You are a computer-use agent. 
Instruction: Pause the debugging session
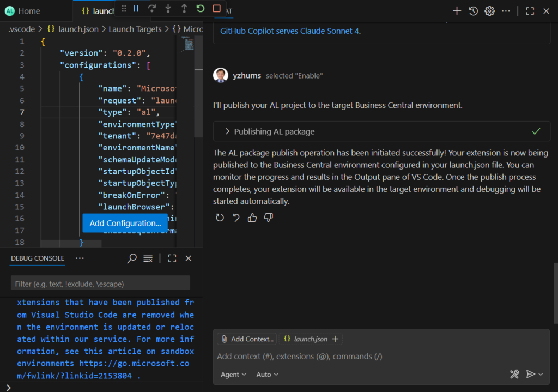tap(136, 8)
